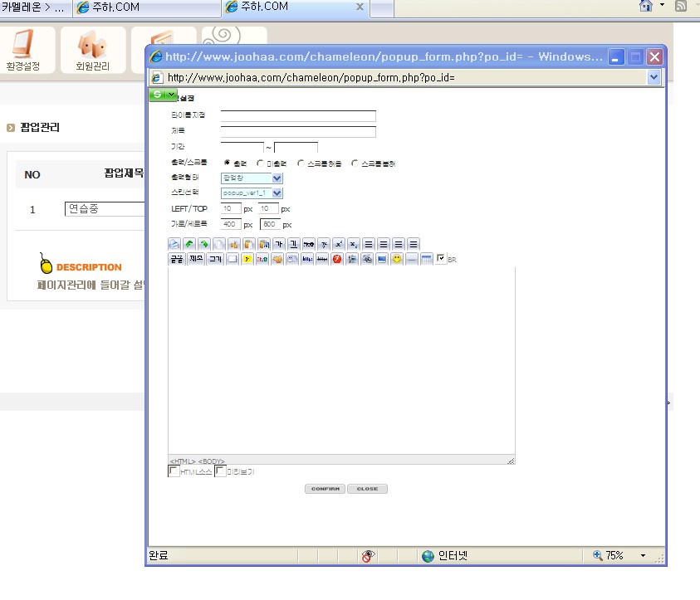Redo with the green forward arrow
Screen dimensions: 700x600
204,244
